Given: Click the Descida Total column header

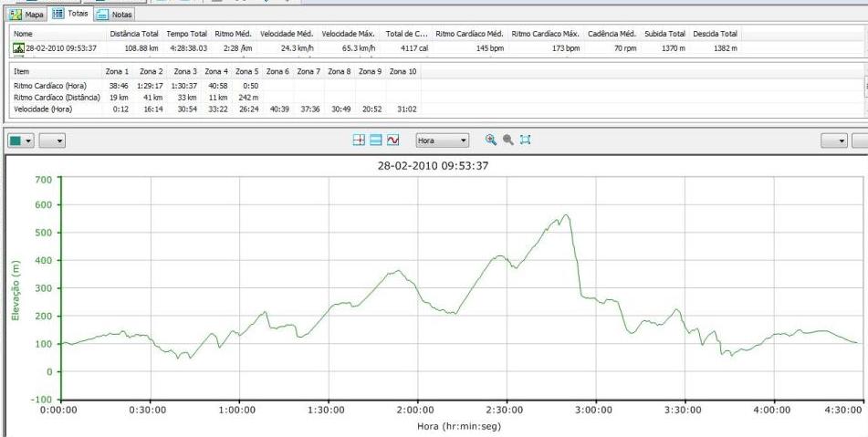Looking at the screenshot, I should (x=715, y=34).
